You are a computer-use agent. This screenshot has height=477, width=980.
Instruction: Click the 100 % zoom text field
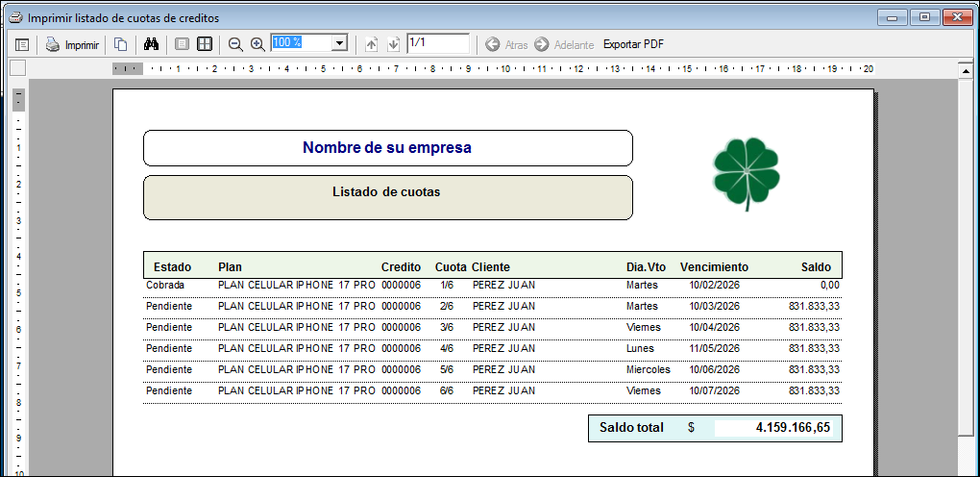coord(300,43)
